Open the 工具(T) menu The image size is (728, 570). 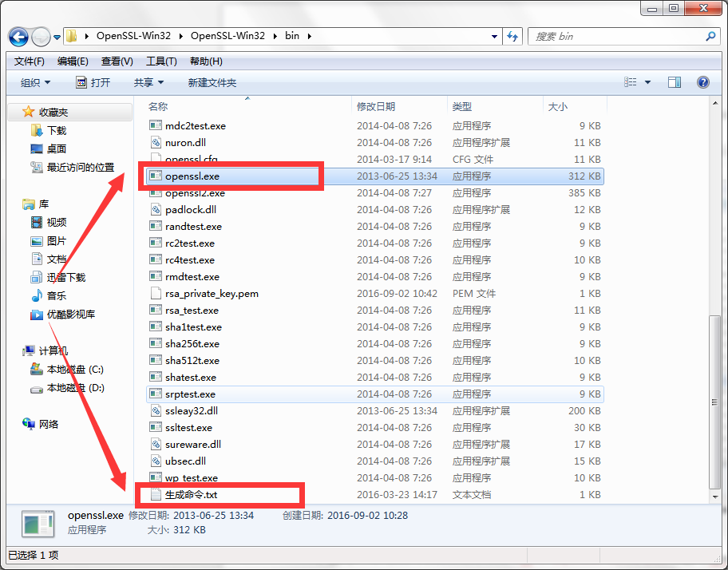pyautogui.click(x=161, y=61)
